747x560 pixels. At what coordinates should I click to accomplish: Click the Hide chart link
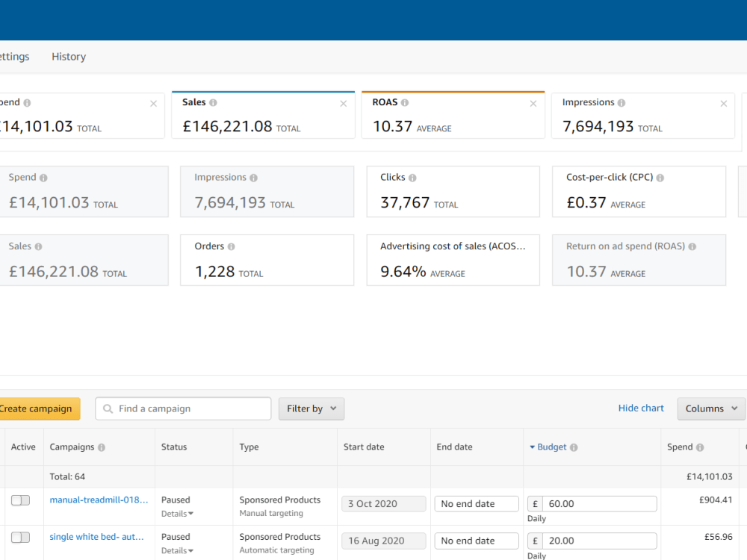click(641, 408)
